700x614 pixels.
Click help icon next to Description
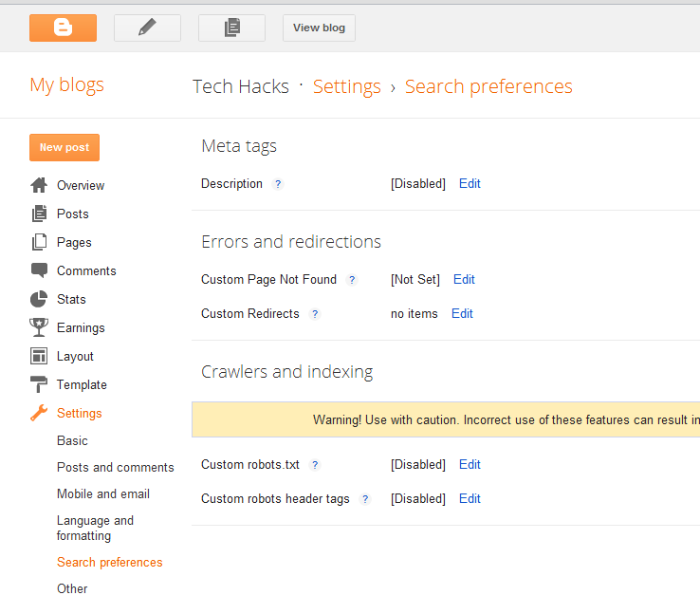278,184
